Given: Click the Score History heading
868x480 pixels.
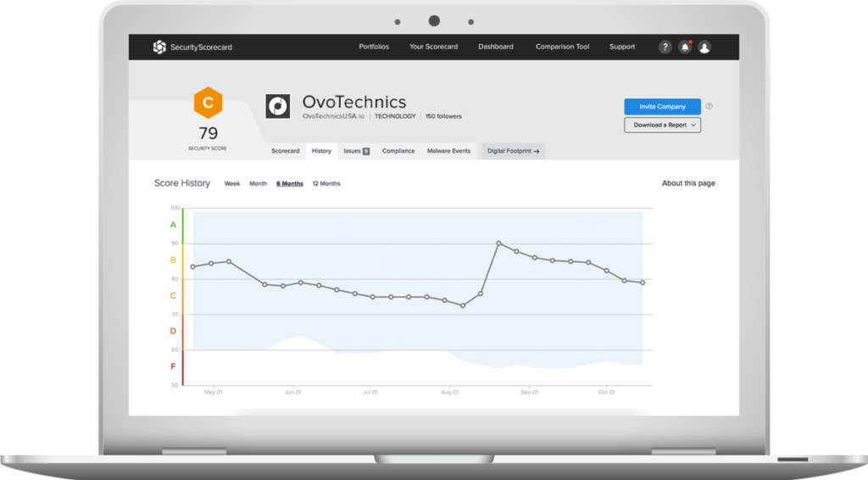Looking at the screenshot, I should click(x=182, y=183).
